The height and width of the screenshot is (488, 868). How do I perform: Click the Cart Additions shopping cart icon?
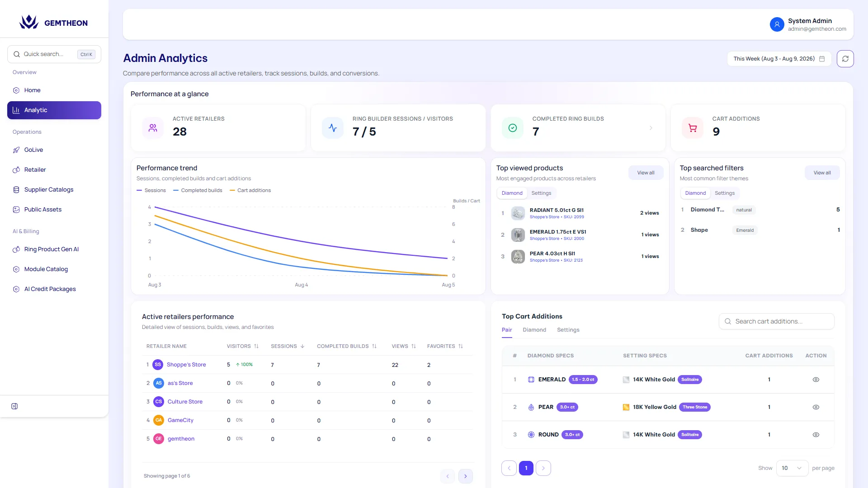693,128
